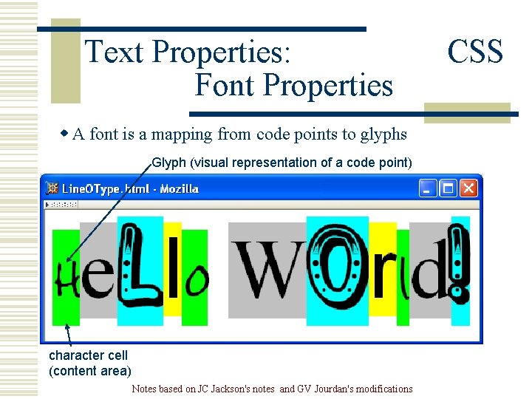Click the footer note about JC Jackson's notes
Viewport: 532px width, 399px height.
click(x=272, y=389)
